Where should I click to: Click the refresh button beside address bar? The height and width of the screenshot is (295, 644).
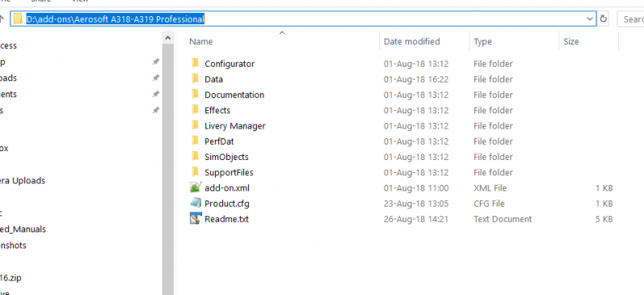pyautogui.click(x=603, y=18)
